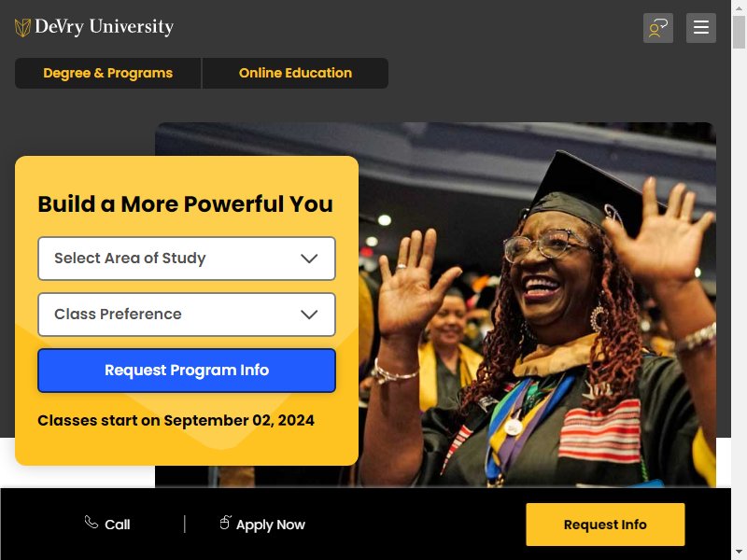Click the Class Preference chevron arrow
This screenshot has height=560, width=747.
(309, 315)
